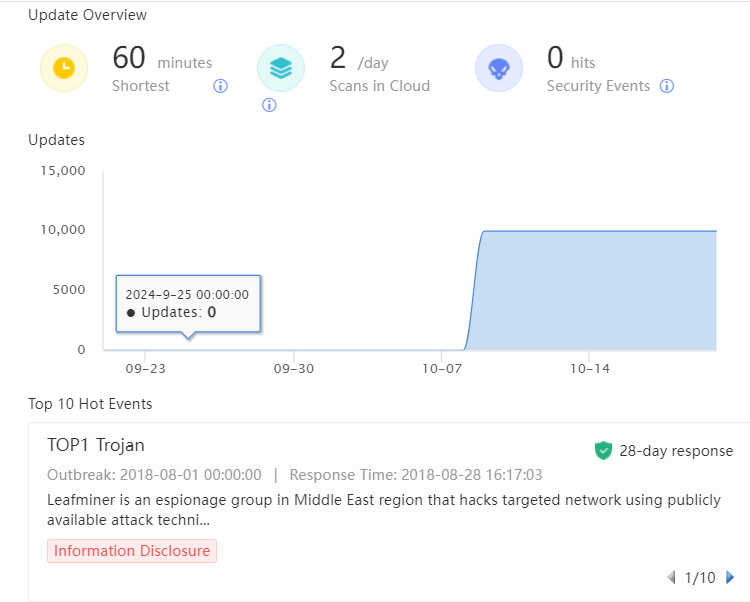
Task: Click the 2024-9-25 chart tooltip
Action: point(188,303)
